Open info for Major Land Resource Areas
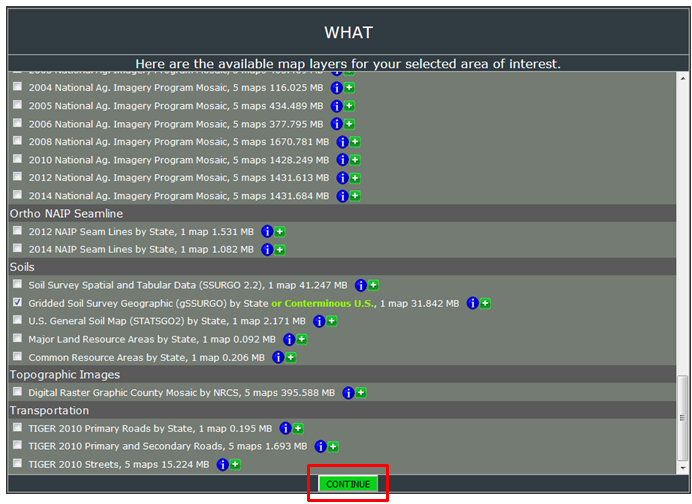Viewport: 692px width, 504px height. point(289,339)
